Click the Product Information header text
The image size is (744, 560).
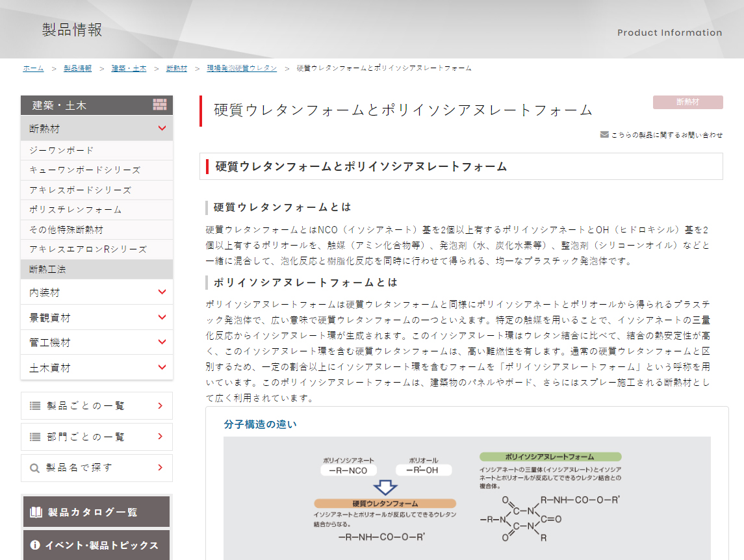[669, 32]
